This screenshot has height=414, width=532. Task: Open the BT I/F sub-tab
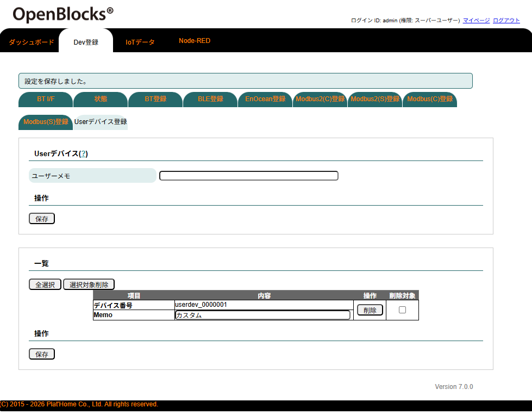coord(46,99)
